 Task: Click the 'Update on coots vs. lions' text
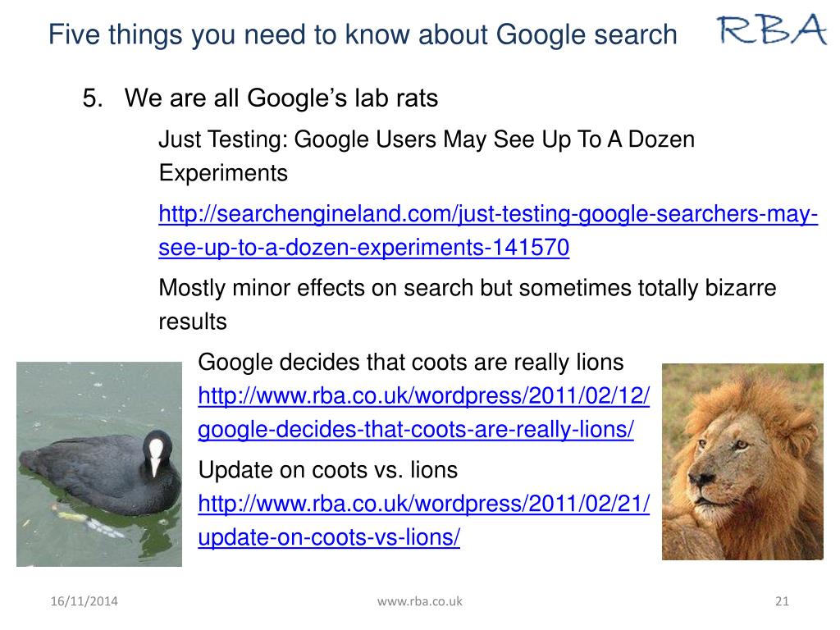(x=328, y=470)
